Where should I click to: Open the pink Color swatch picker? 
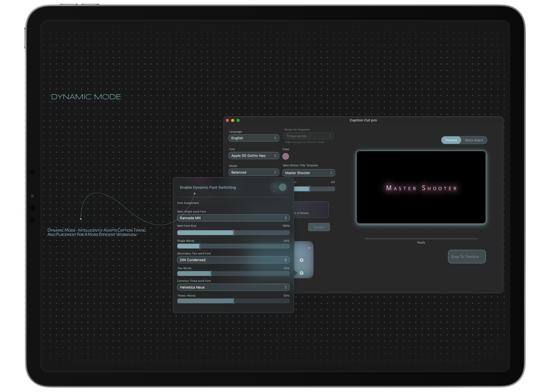[x=286, y=156]
